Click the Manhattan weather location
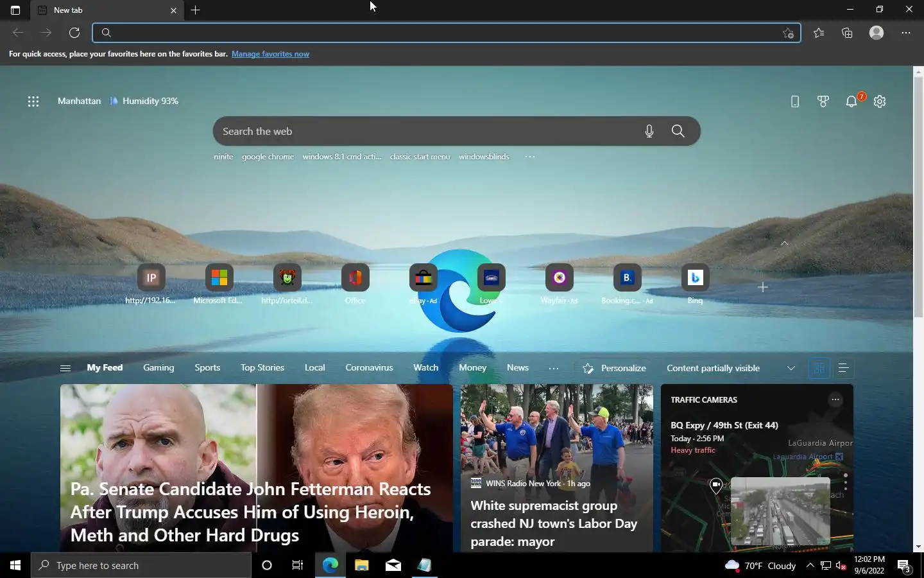 [x=79, y=101]
